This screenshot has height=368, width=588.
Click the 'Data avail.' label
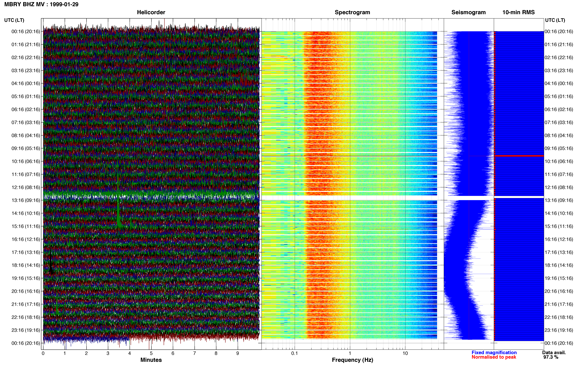pos(554,352)
